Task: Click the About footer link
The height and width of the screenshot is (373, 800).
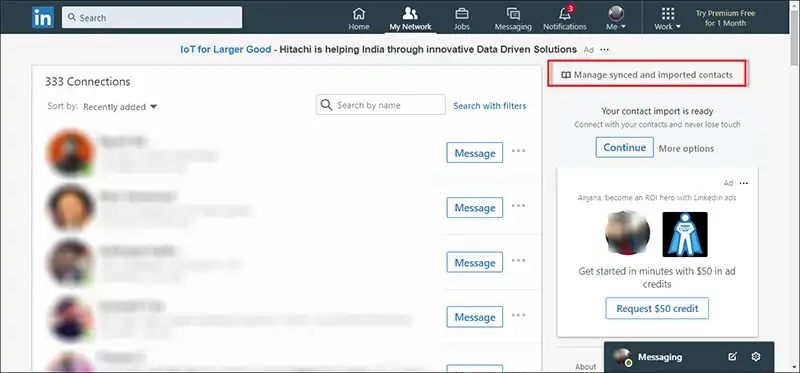Action: 585,366
